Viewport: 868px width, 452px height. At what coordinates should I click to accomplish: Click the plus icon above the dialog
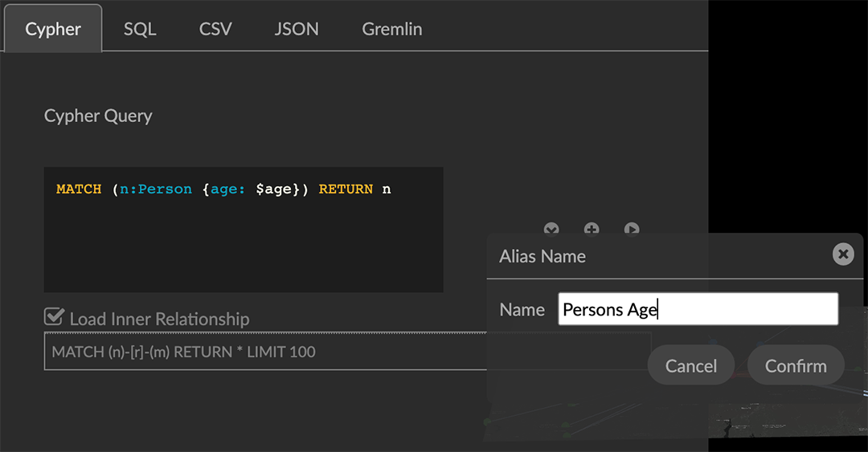[x=592, y=230]
